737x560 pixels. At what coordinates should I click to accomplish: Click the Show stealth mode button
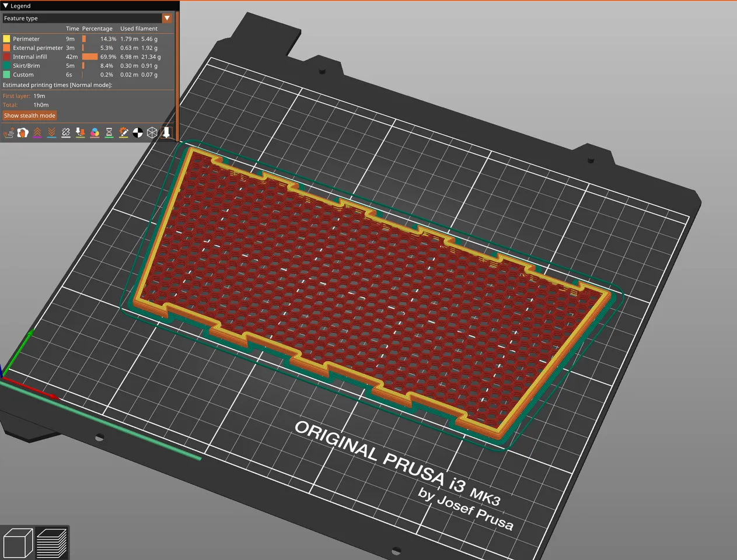pyautogui.click(x=30, y=116)
